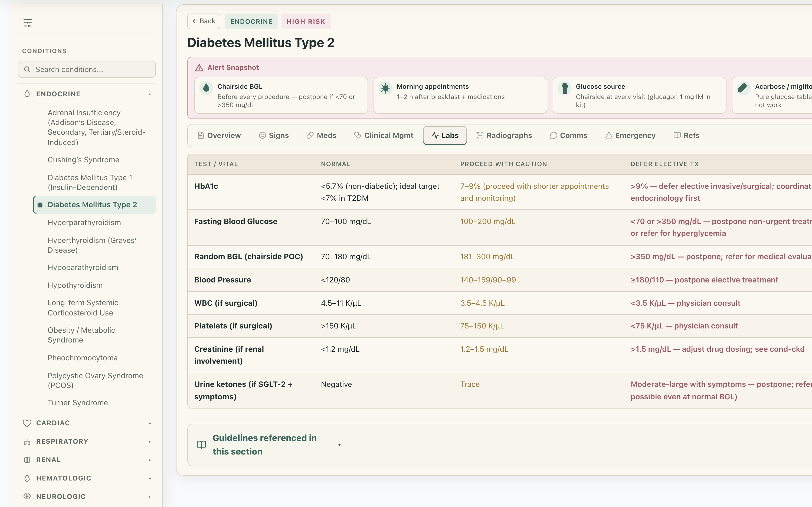
Task: Click the Respiratory lungs icon
Action: click(x=27, y=442)
